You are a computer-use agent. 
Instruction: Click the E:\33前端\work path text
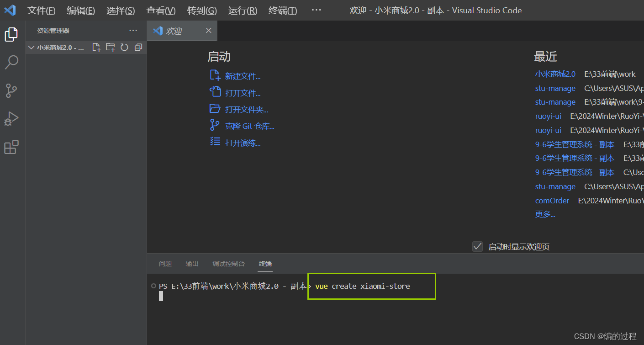click(610, 74)
